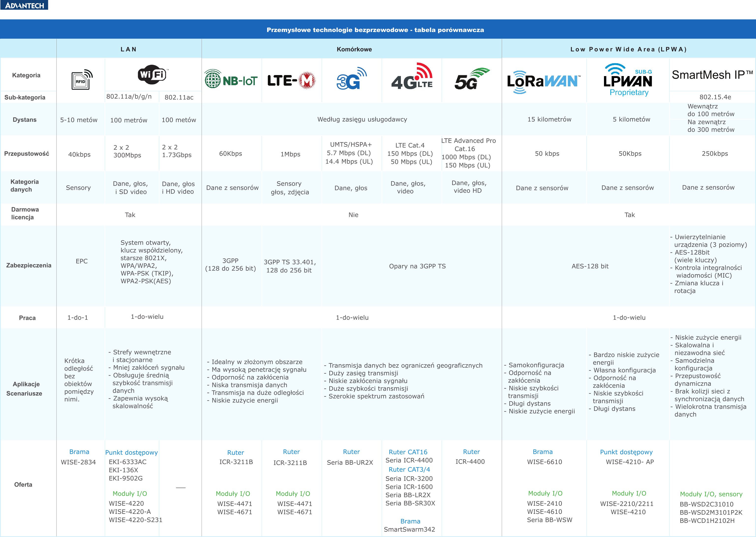756x537 pixels.
Task: Click the Dystans row label
Action: pos(25,120)
